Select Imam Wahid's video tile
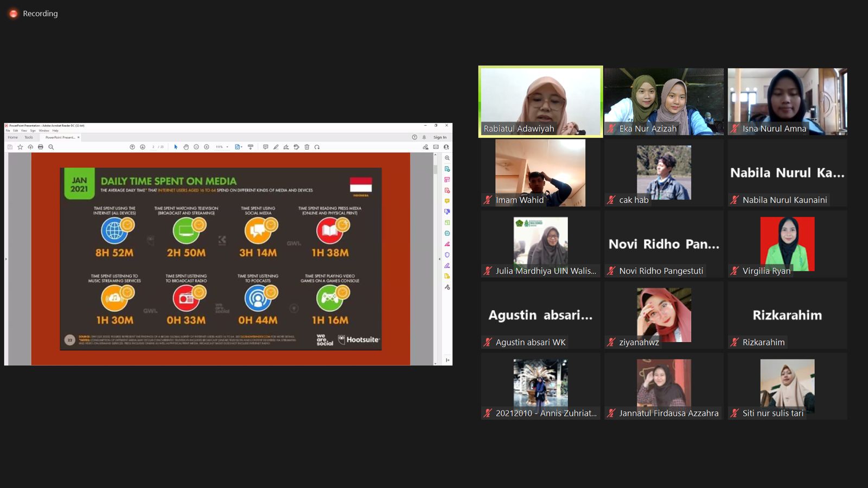Viewport: 868px width, 488px height. pos(540,173)
